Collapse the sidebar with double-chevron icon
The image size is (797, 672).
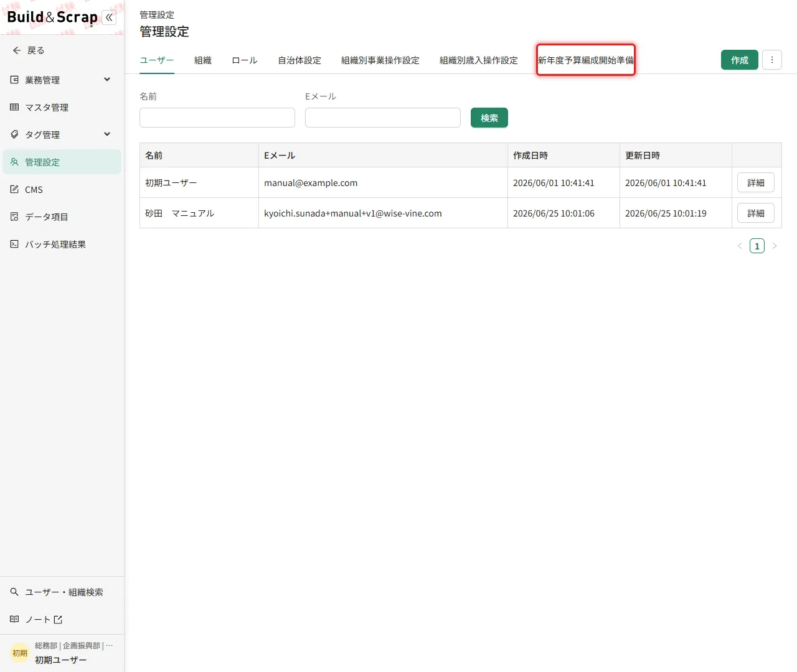coord(109,17)
